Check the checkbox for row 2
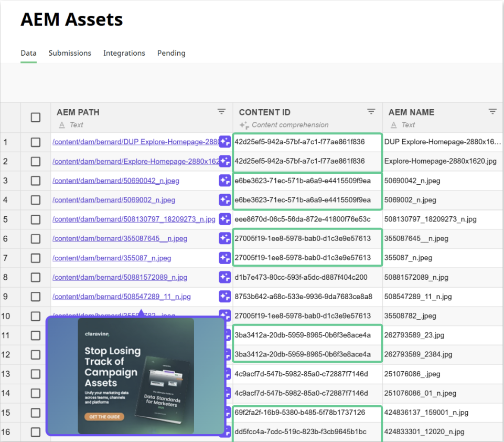Viewport: 504px width, 442px height. pos(36,161)
